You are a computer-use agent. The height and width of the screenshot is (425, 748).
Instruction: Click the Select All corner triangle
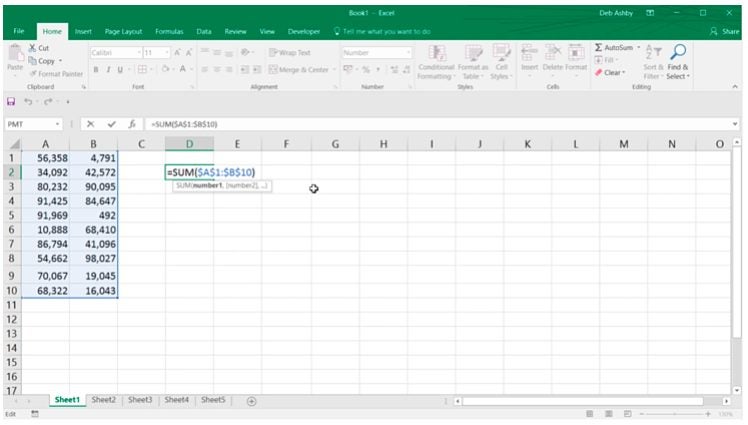(15, 144)
